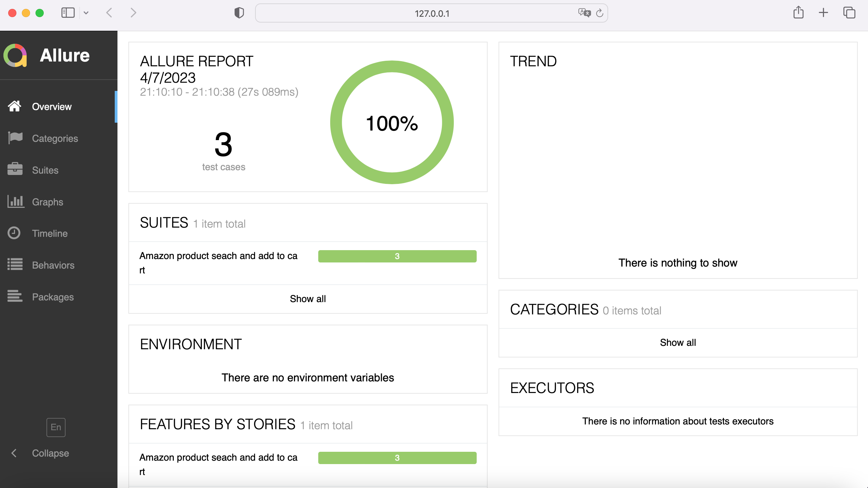Click Show all under Suites

(x=308, y=299)
